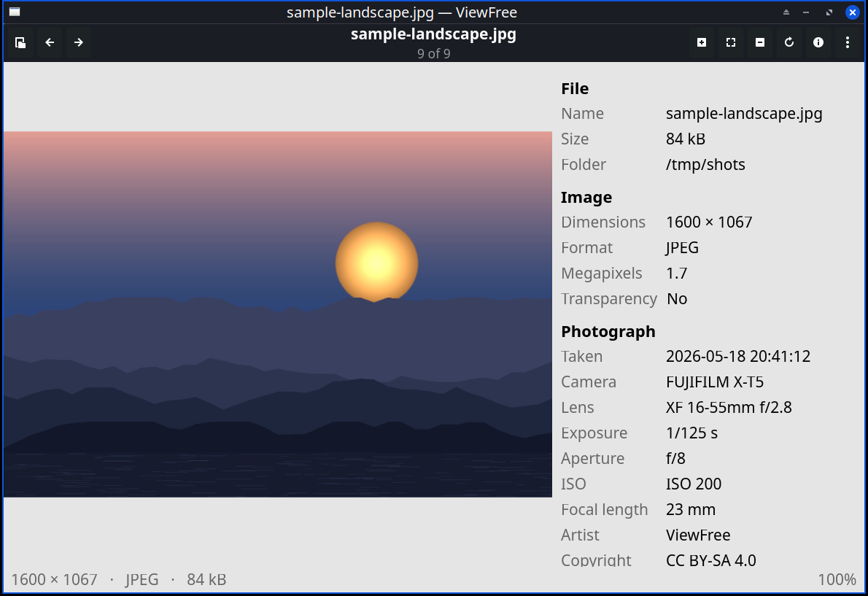The image size is (868, 596).
Task: Select the /tmp/shots folder path value
Action: 705,164
